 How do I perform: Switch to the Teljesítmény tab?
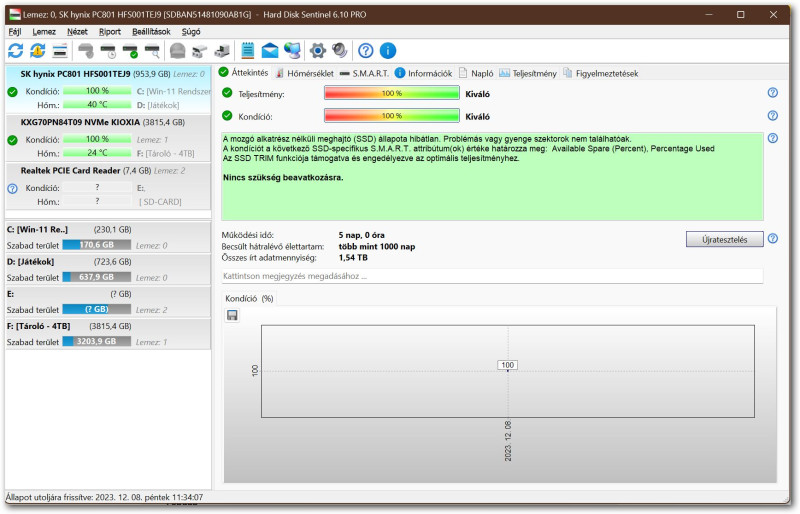click(528, 74)
